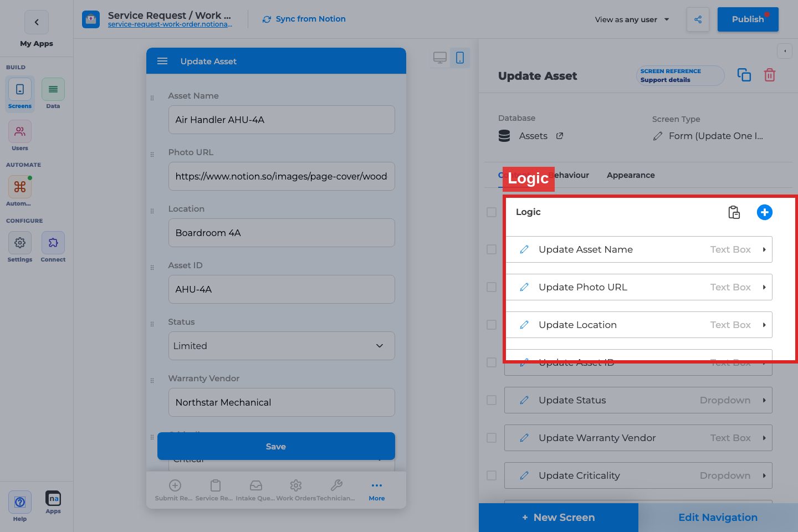
Task: Open the Status dropdown showing Limited
Action: pos(282,346)
